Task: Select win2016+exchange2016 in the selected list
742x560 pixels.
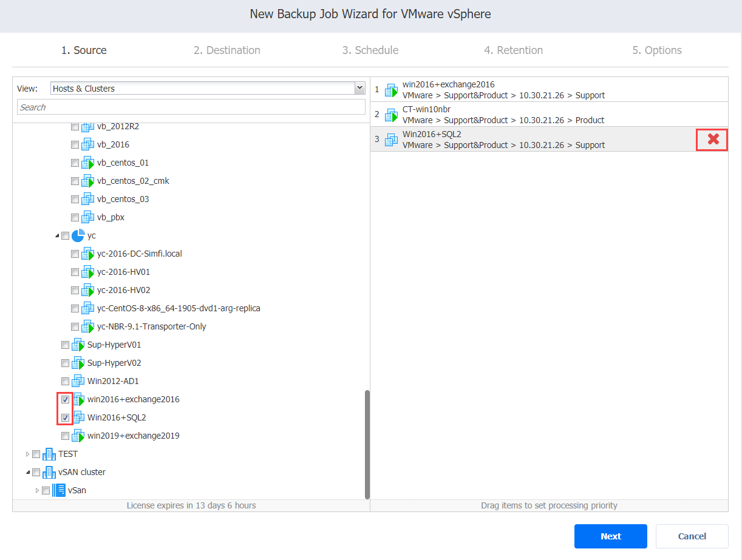Action: tap(549, 89)
